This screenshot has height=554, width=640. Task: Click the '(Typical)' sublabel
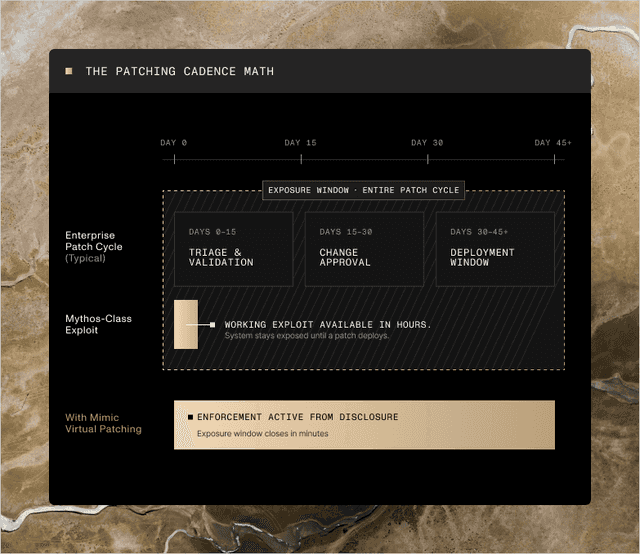coord(85,258)
